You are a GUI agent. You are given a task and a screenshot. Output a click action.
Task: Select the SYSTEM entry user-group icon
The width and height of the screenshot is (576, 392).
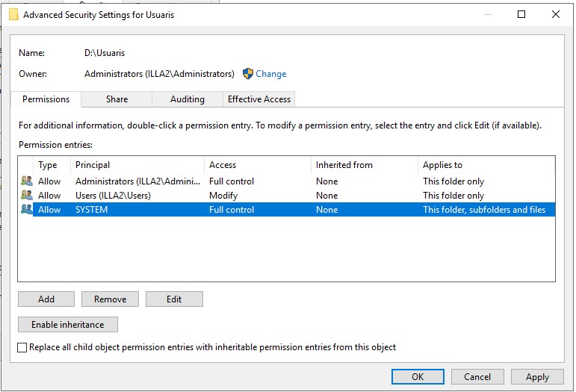pos(27,210)
